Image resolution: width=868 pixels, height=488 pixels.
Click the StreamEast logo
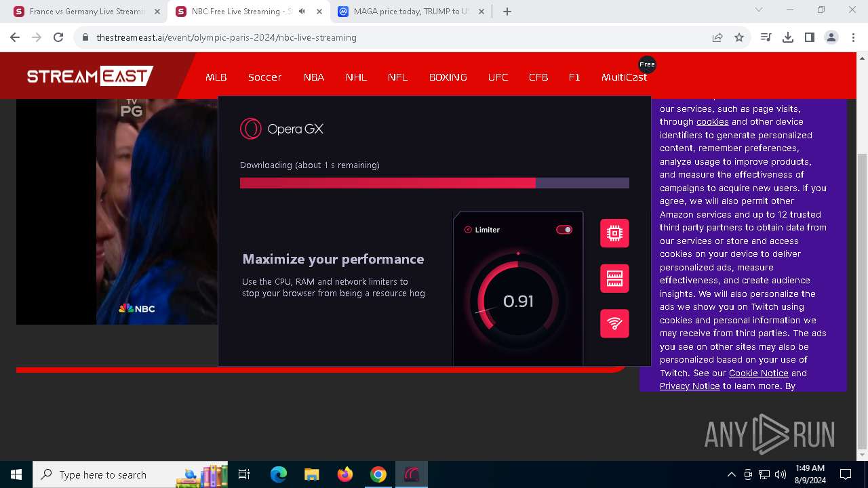tap(90, 76)
